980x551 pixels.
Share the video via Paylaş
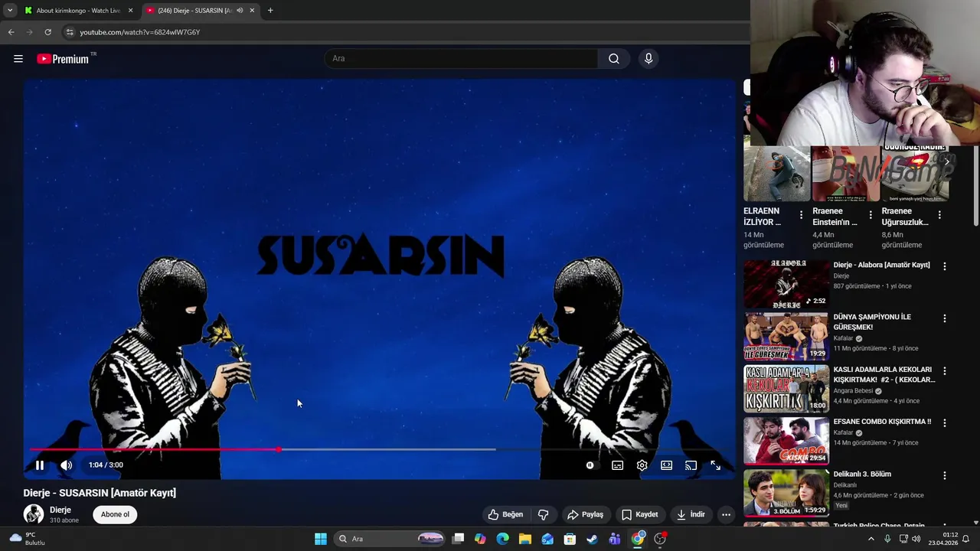click(585, 514)
